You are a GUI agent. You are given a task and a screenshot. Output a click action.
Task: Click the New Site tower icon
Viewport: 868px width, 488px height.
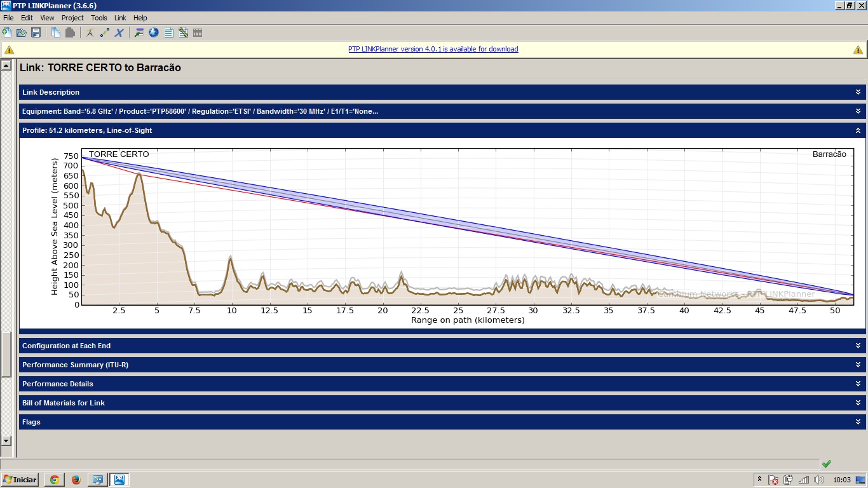(x=90, y=32)
